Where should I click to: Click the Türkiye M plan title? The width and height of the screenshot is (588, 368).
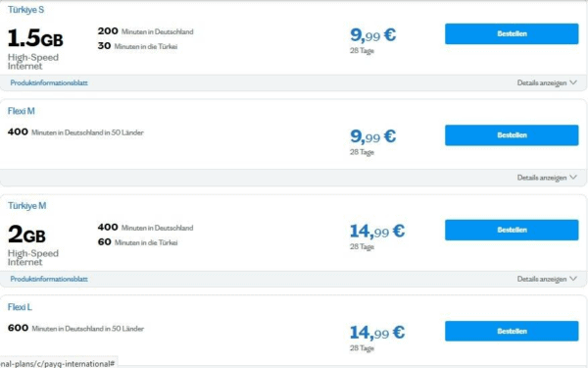click(x=27, y=206)
